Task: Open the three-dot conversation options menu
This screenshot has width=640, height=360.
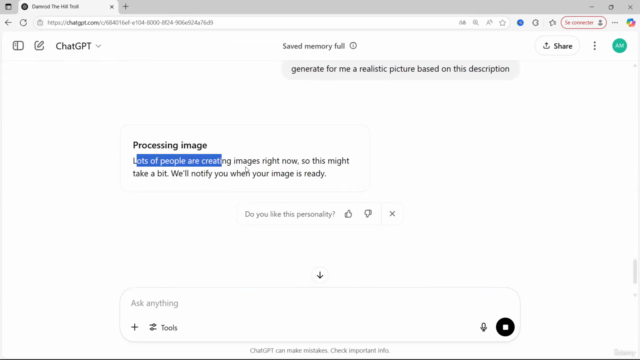Action: (594, 46)
